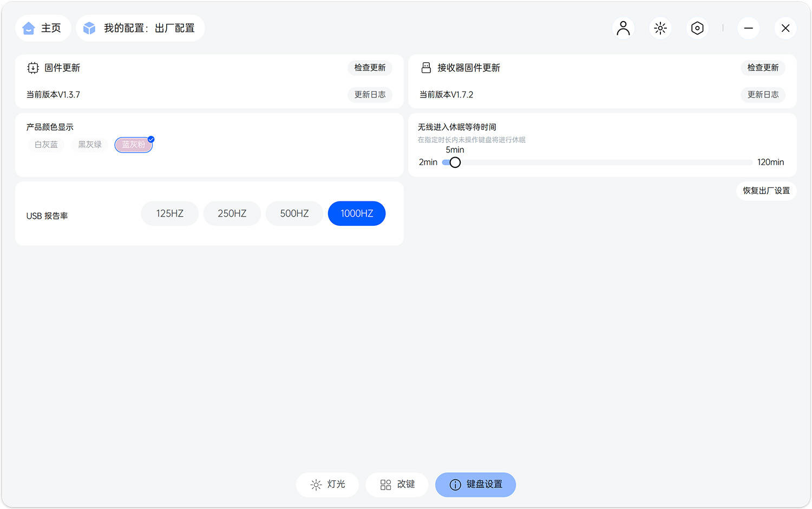Set USB report rate to 250HZ
Screen dimensions: 812x509
click(x=232, y=213)
